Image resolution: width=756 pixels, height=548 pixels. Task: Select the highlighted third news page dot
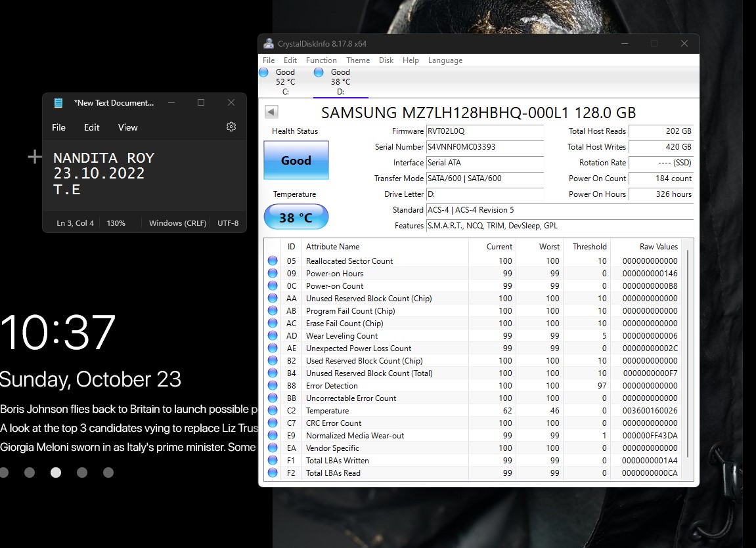56,473
